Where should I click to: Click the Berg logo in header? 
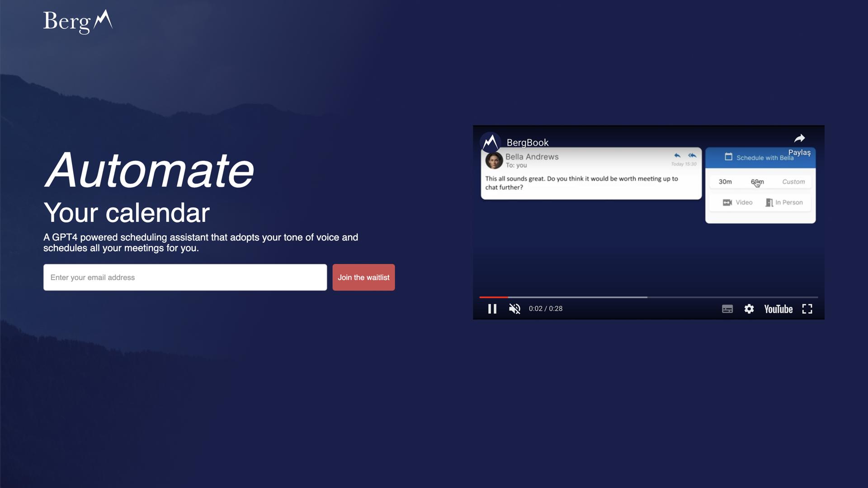(78, 22)
